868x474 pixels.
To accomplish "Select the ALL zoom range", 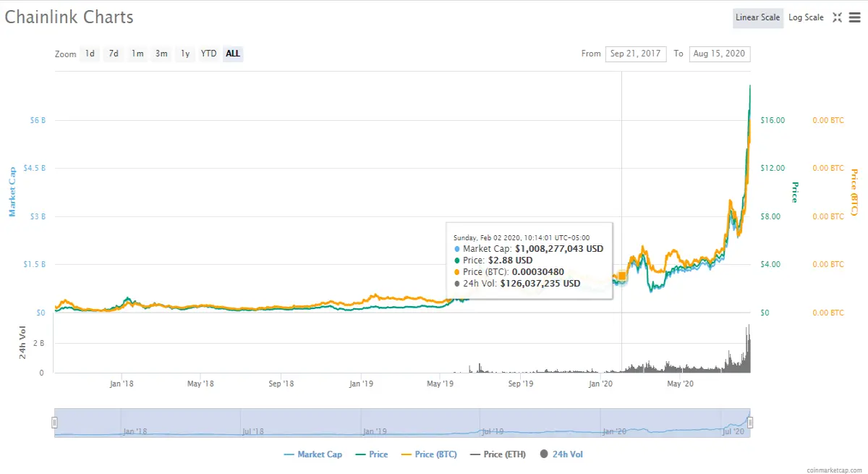I will click(233, 54).
